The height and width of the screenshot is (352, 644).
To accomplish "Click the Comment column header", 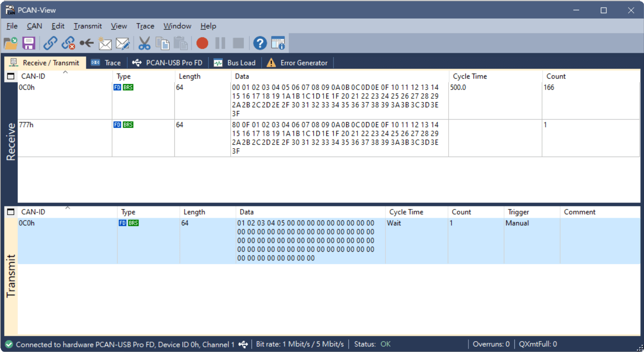I will point(600,212).
